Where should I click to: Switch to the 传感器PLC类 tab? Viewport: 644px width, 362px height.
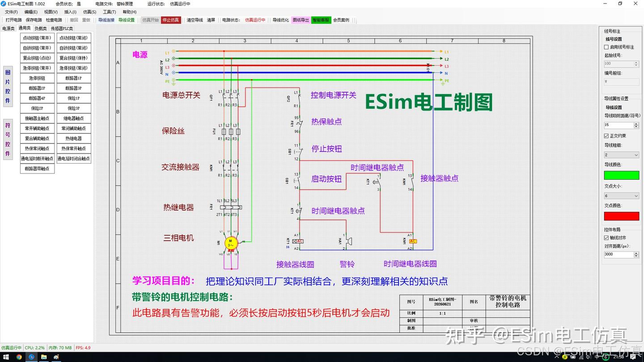(x=62, y=29)
